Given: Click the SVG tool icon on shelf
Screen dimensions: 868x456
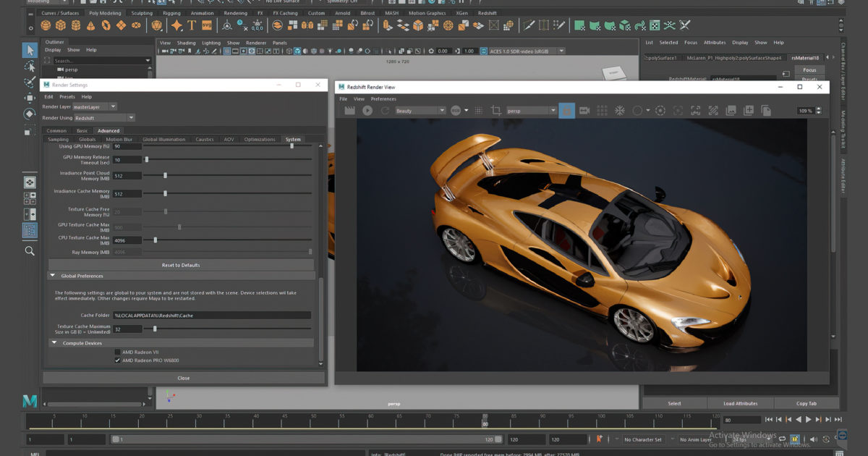Looking at the screenshot, I should click(207, 25).
